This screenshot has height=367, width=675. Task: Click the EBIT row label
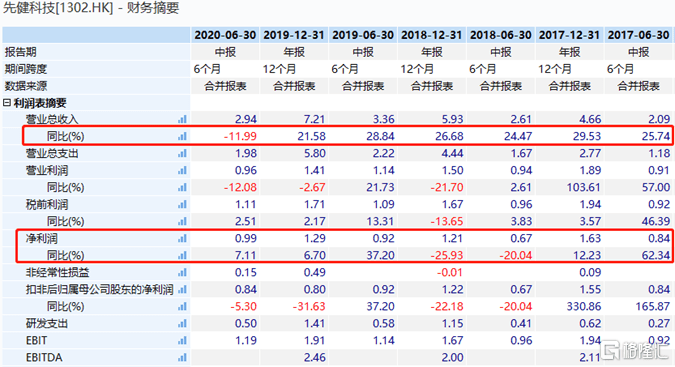(36, 341)
